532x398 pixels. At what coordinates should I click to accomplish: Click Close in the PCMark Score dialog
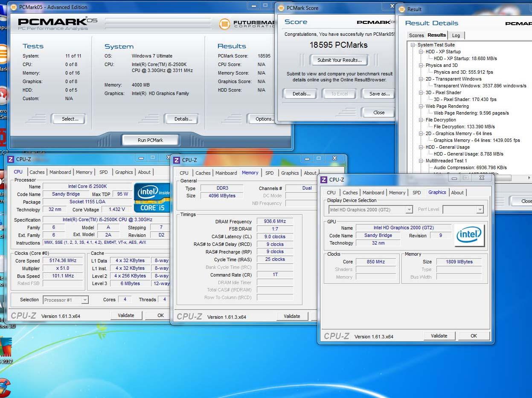[378, 112]
